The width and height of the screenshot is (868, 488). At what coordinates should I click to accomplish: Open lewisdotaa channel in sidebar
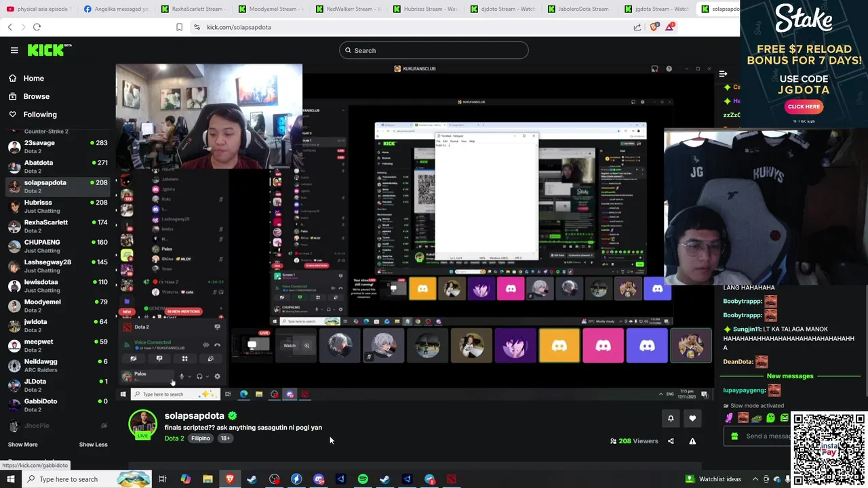coord(58,285)
